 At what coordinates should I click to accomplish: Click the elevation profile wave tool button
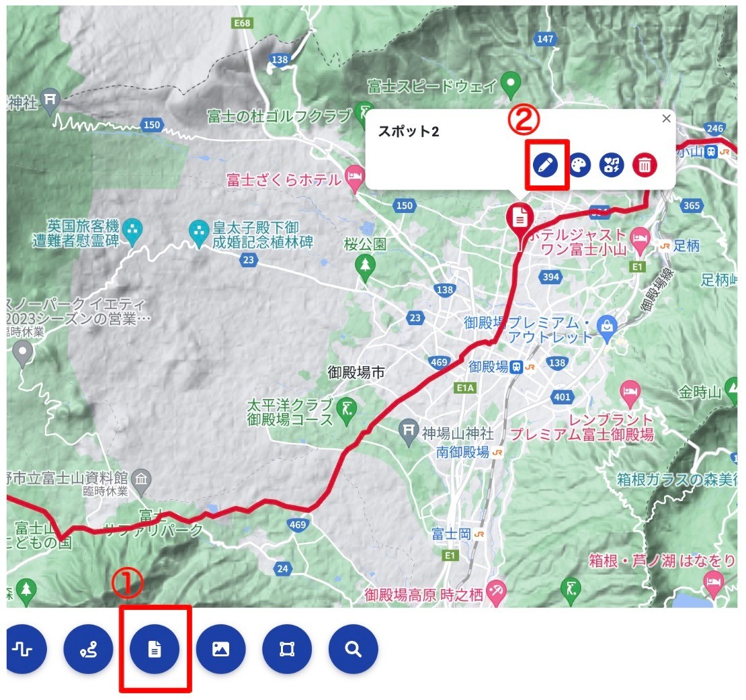(23, 649)
